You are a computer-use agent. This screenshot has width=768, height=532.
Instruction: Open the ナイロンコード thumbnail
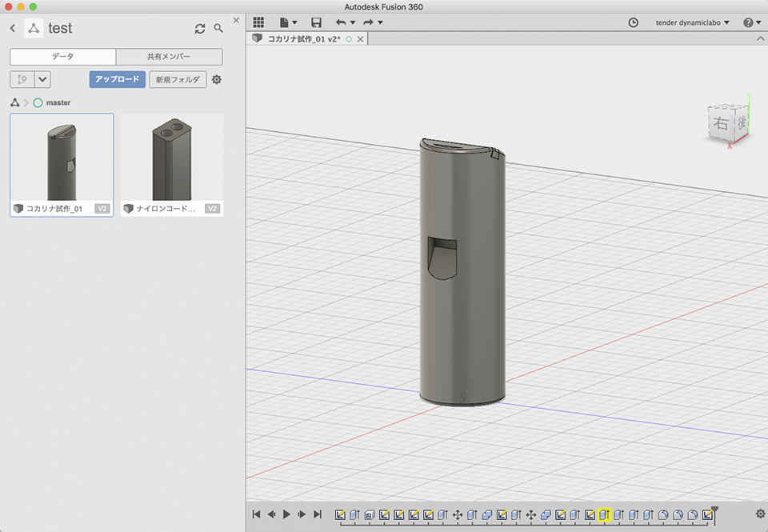tap(172, 158)
